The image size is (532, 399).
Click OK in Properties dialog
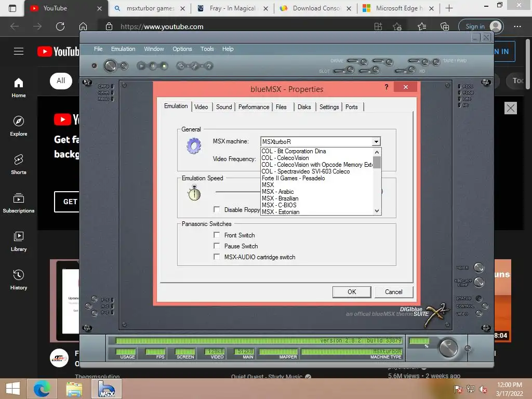[352, 292]
